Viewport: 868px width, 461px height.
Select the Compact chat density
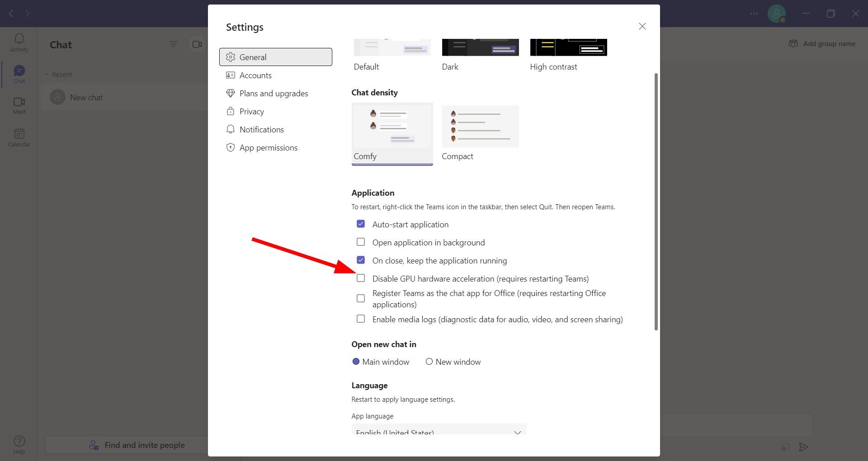pos(480,134)
